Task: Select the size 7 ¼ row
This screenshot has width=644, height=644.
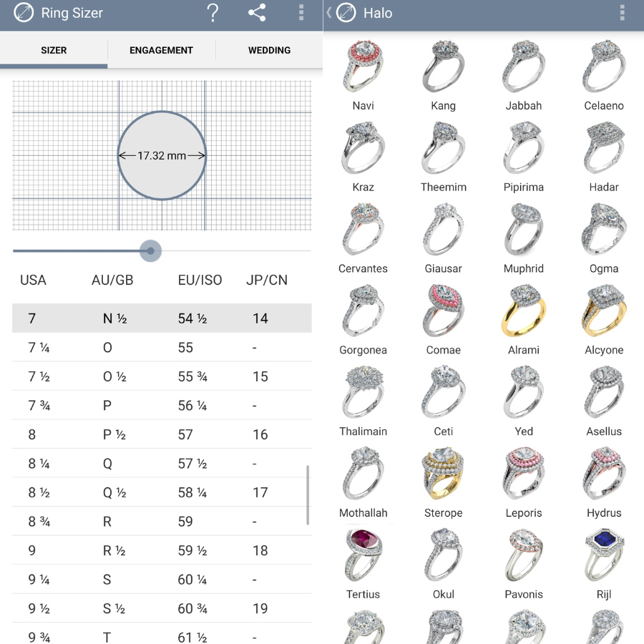Action: click(162, 348)
